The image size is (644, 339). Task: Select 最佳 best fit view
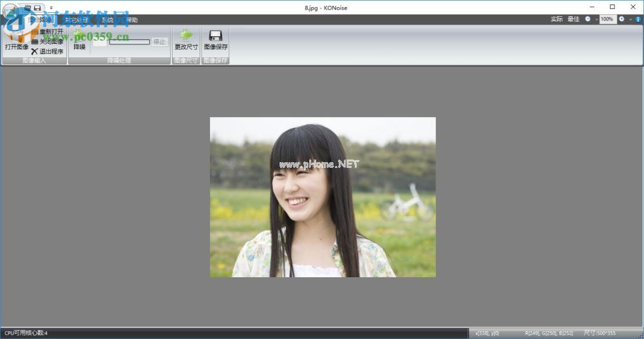click(573, 19)
